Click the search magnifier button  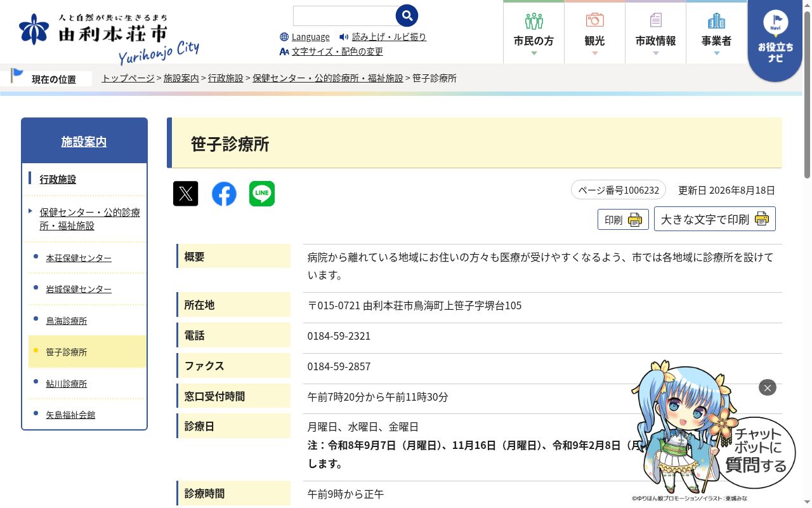(x=407, y=16)
